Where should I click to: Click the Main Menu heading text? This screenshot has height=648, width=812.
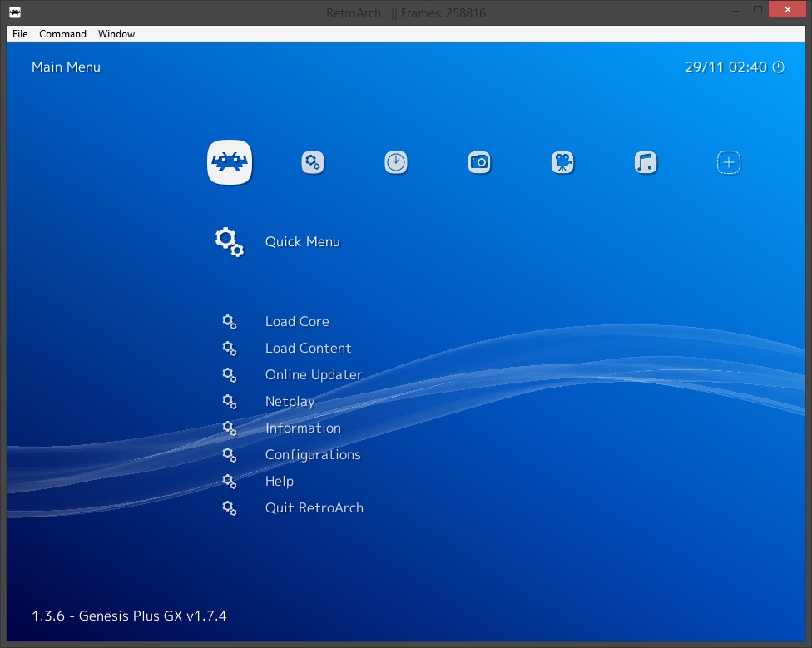(66, 67)
